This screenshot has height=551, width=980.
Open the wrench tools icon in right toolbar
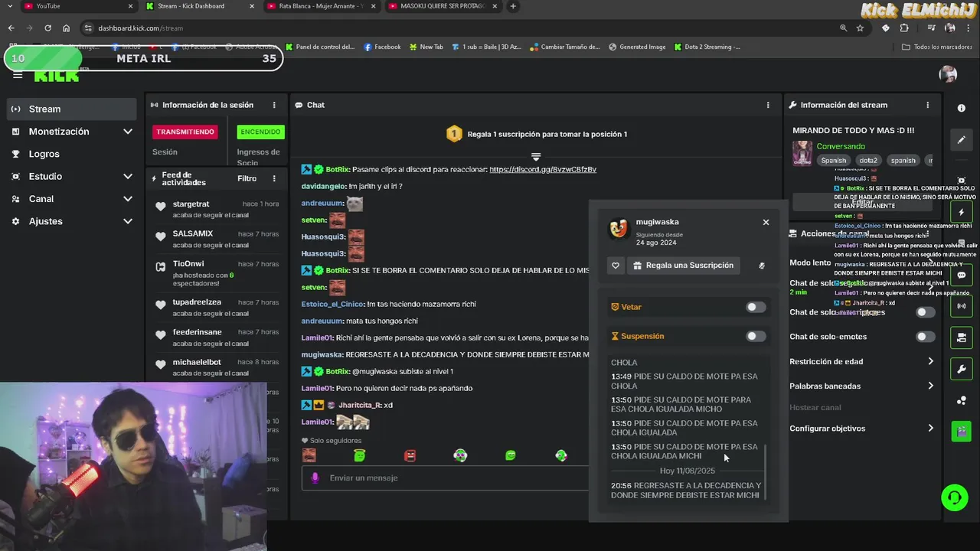(x=962, y=369)
